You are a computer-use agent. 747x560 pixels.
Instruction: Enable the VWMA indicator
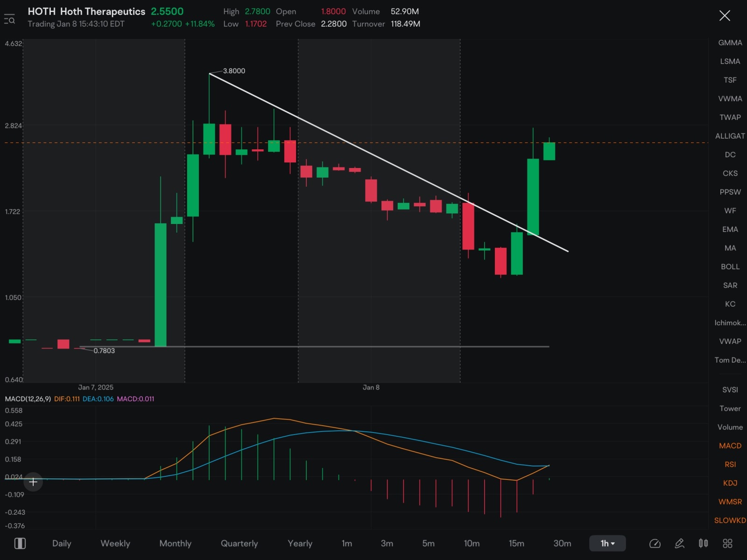pos(730,98)
